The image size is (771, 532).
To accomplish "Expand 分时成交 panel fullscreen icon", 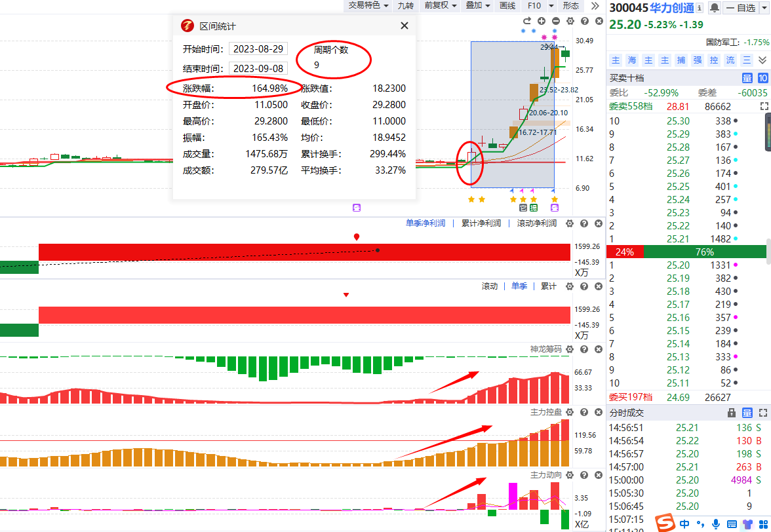I will pyautogui.click(x=763, y=413).
